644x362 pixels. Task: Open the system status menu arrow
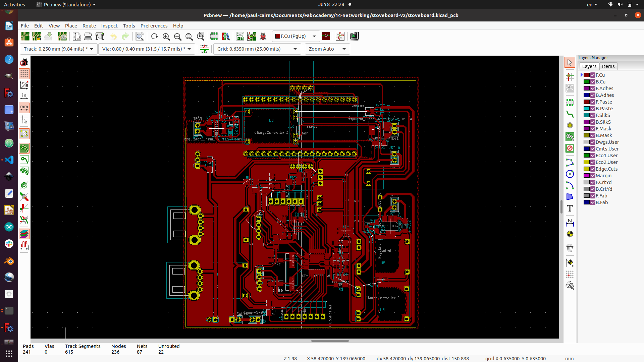click(x=637, y=4)
